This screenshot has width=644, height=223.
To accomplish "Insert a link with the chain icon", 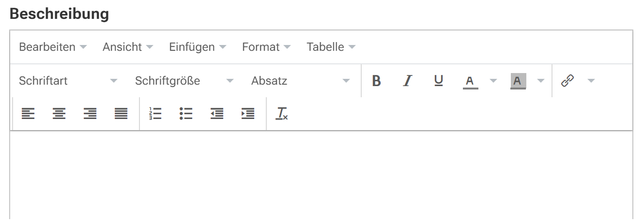I will point(567,81).
